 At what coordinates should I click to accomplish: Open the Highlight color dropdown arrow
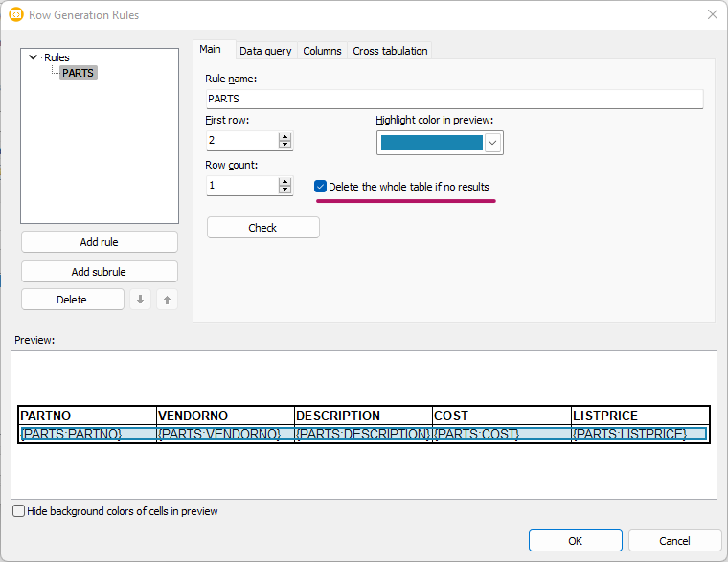[492, 143]
